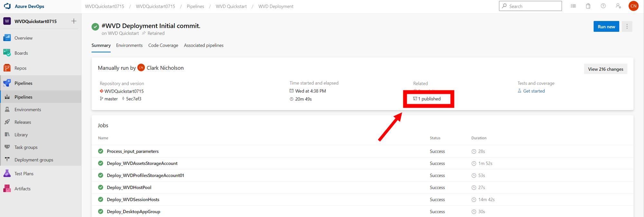Viewport: 644px width, 217px height.
Task: Open the CN account avatar in header
Action: point(633,6)
